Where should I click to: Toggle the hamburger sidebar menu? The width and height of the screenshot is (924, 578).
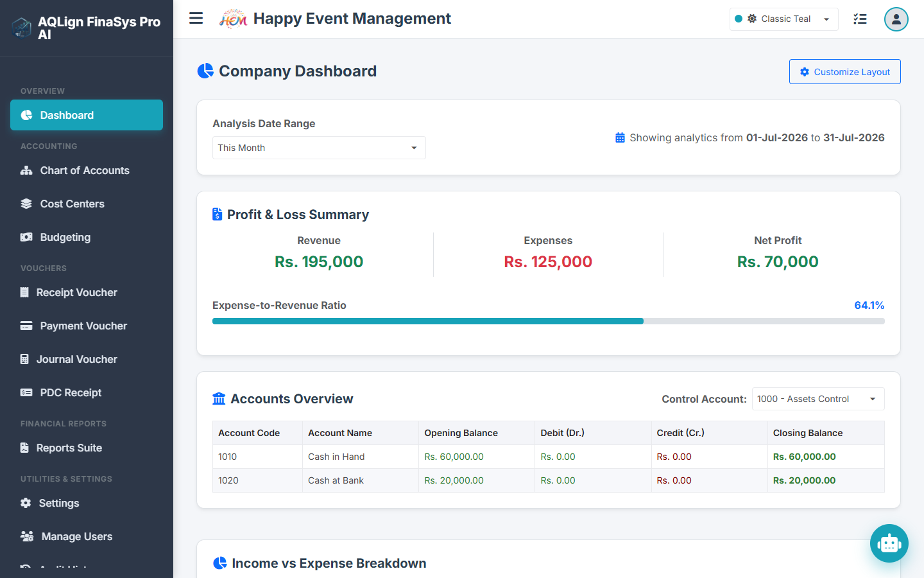(x=196, y=19)
